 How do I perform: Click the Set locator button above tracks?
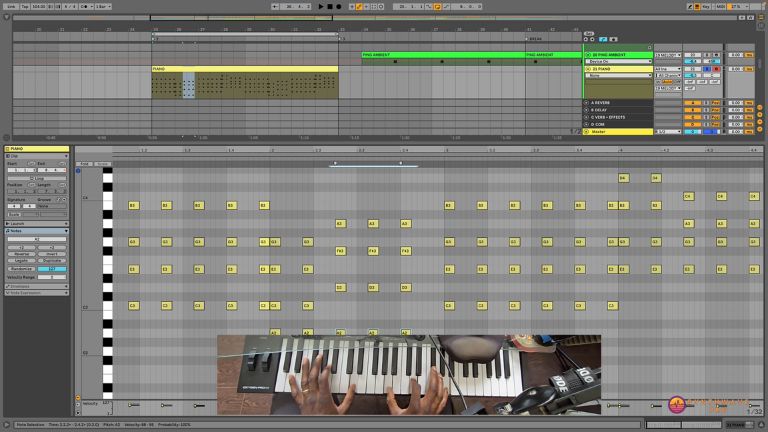(x=589, y=33)
